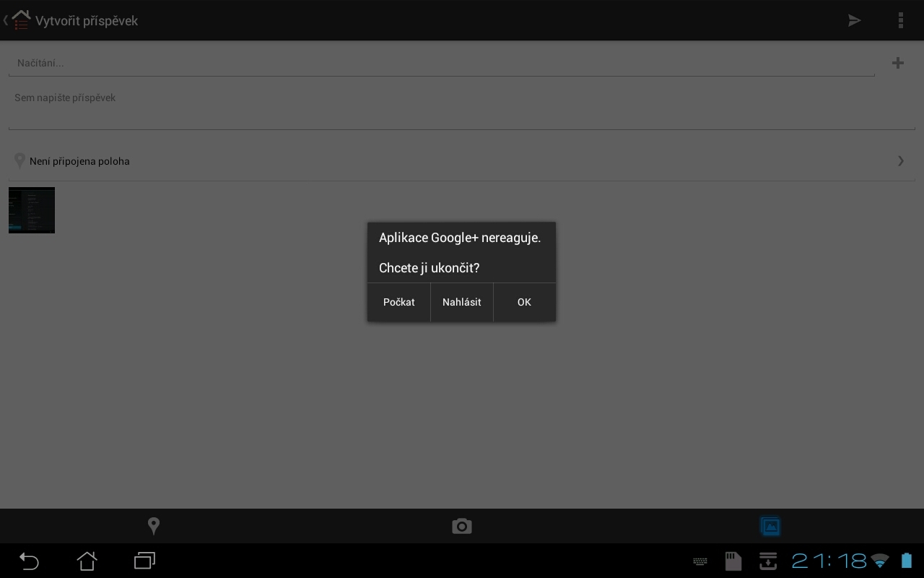The image size is (924, 578).
Task: Tap the download arrow icon in system tray
Action: pos(767,561)
